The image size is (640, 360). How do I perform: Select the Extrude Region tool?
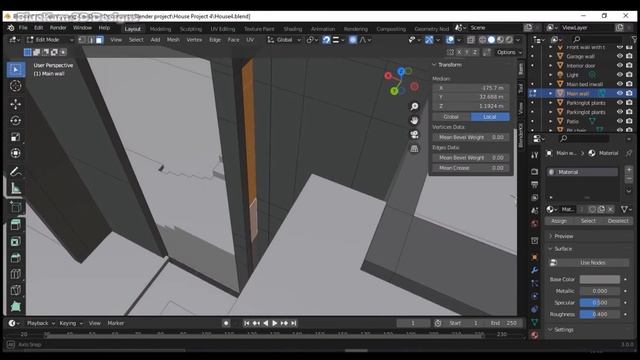coord(16,225)
